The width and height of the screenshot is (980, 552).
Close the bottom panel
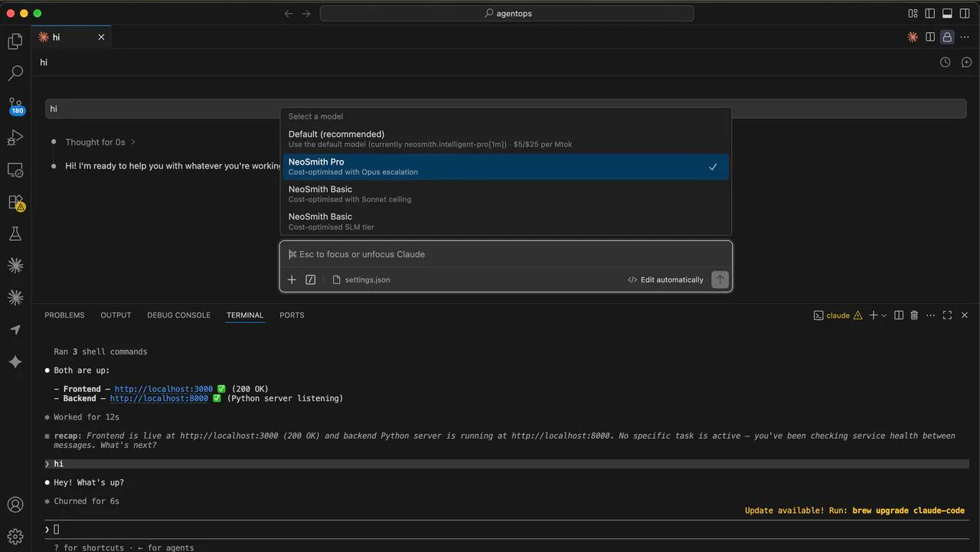(965, 315)
